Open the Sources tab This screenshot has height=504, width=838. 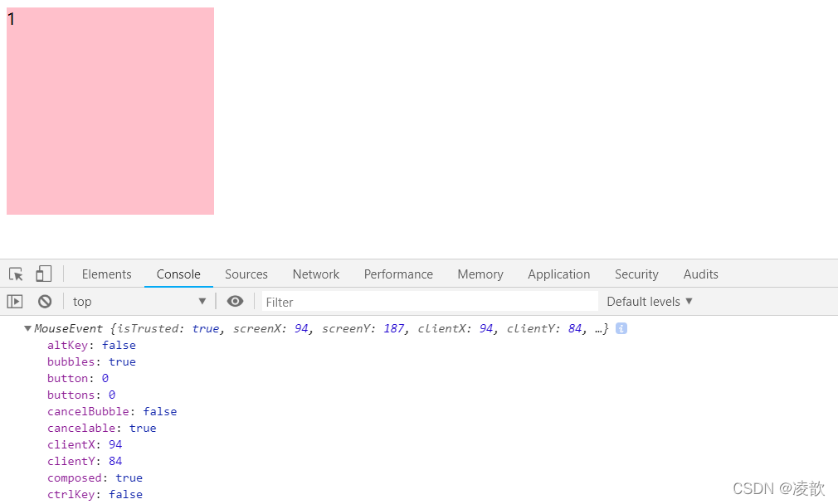tap(246, 274)
